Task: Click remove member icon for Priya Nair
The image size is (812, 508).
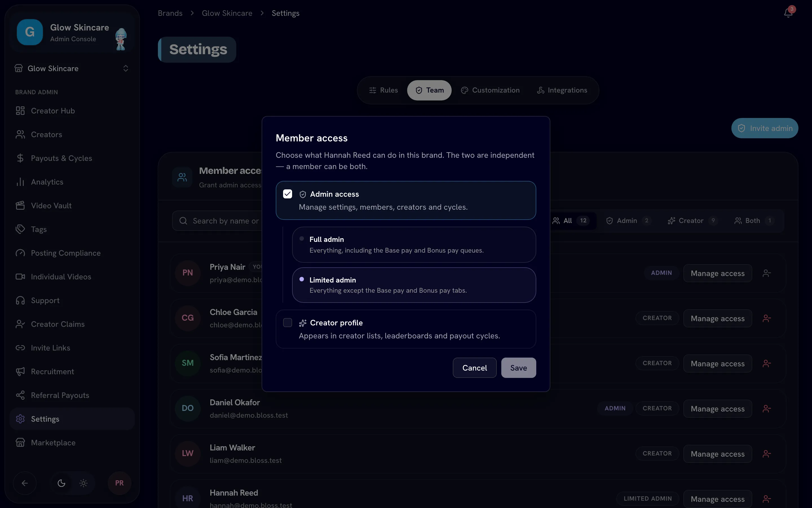Action: [x=767, y=273]
